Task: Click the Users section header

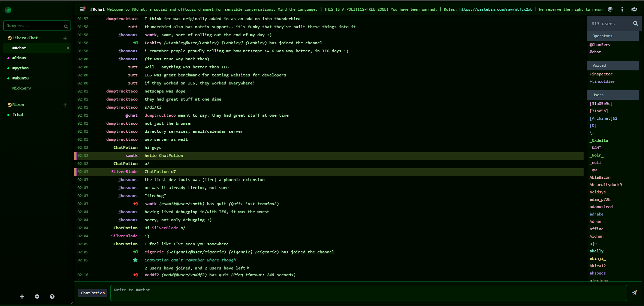Action: coord(613,95)
